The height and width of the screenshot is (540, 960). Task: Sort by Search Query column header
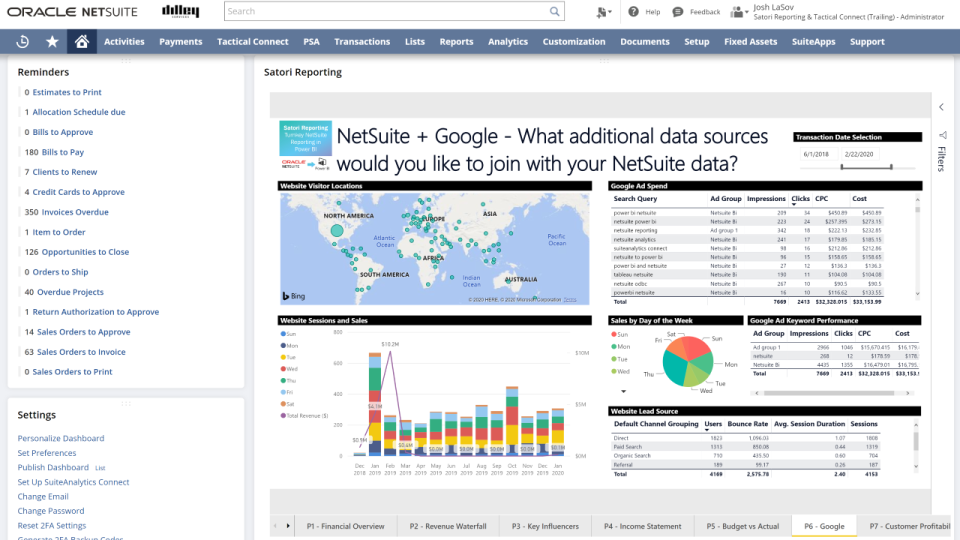click(x=635, y=199)
